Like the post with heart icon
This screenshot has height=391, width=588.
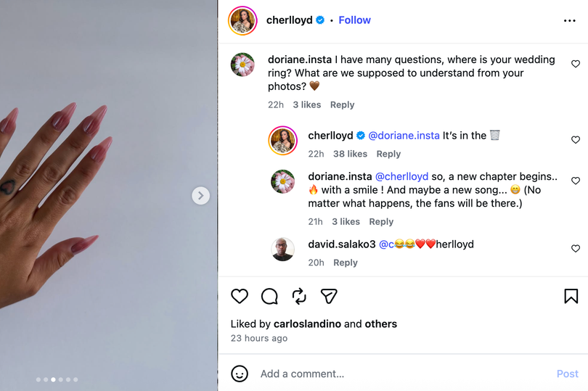pyautogui.click(x=240, y=296)
